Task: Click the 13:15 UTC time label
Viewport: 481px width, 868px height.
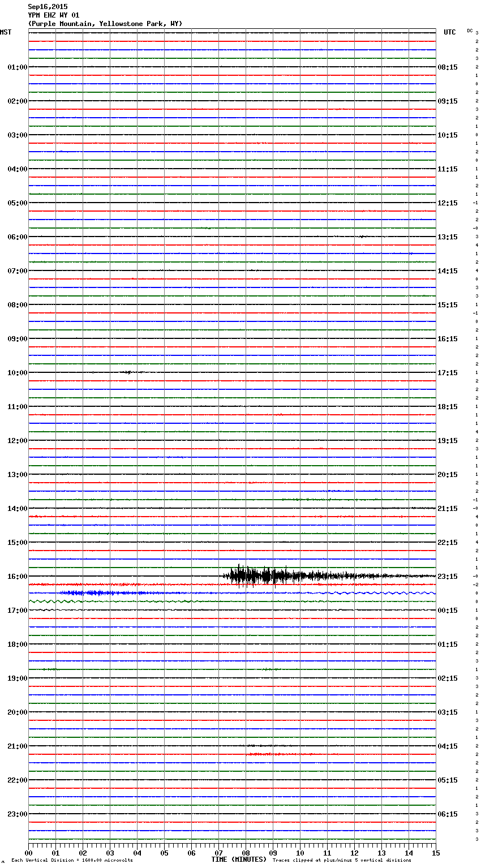Action: (x=448, y=237)
